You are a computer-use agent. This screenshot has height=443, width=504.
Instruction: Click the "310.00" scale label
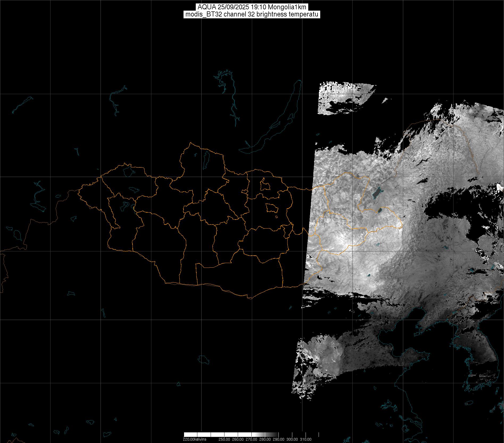point(306,439)
